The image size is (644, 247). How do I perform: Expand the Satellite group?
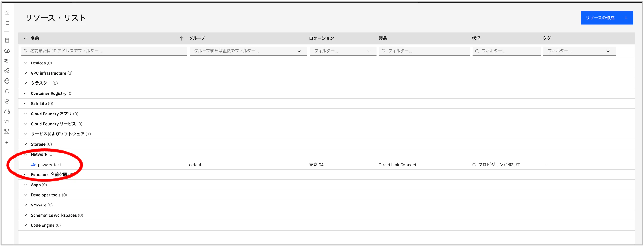pyautogui.click(x=25, y=104)
